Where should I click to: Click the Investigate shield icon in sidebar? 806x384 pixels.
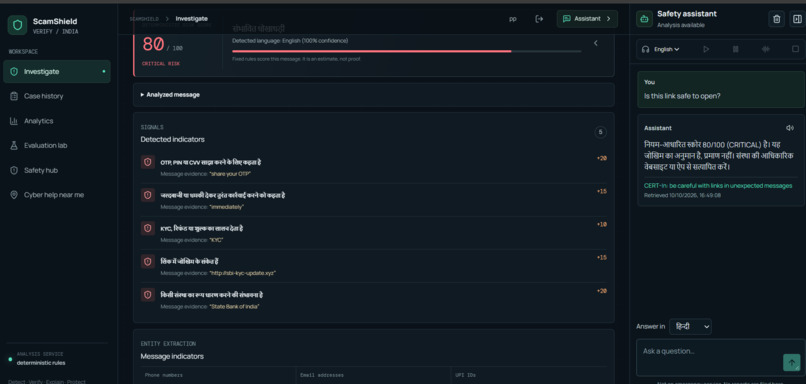[14, 71]
